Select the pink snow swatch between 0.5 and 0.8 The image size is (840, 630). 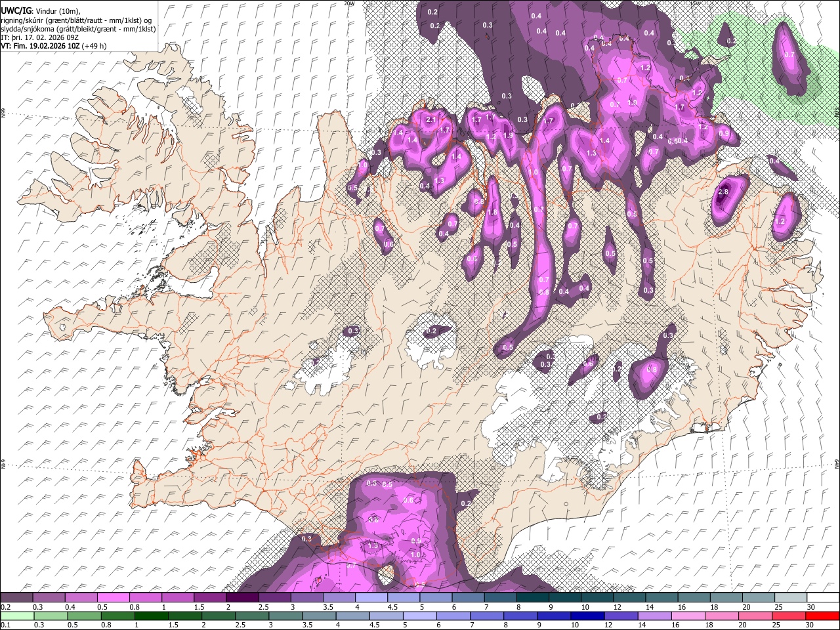(113, 597)
